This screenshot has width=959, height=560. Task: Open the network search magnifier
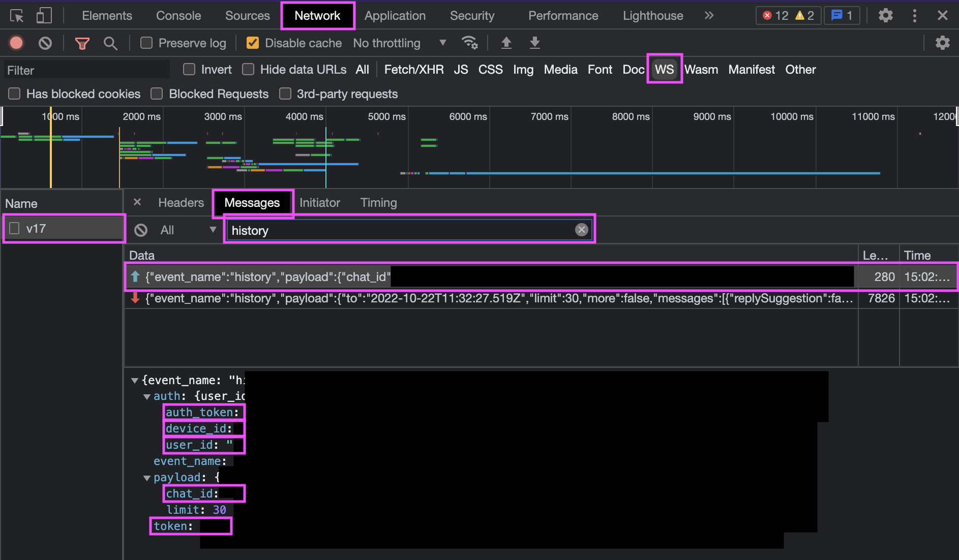[110, 43]
